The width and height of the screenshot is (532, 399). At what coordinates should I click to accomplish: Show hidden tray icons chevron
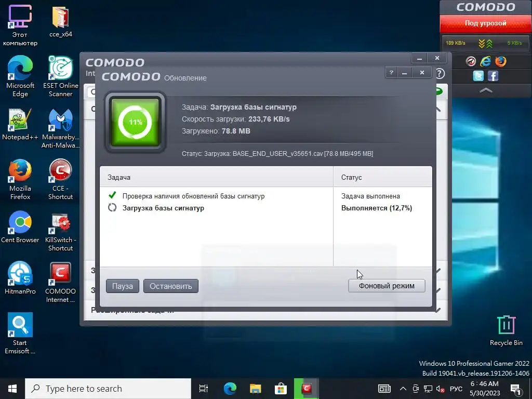coord(403,389)
